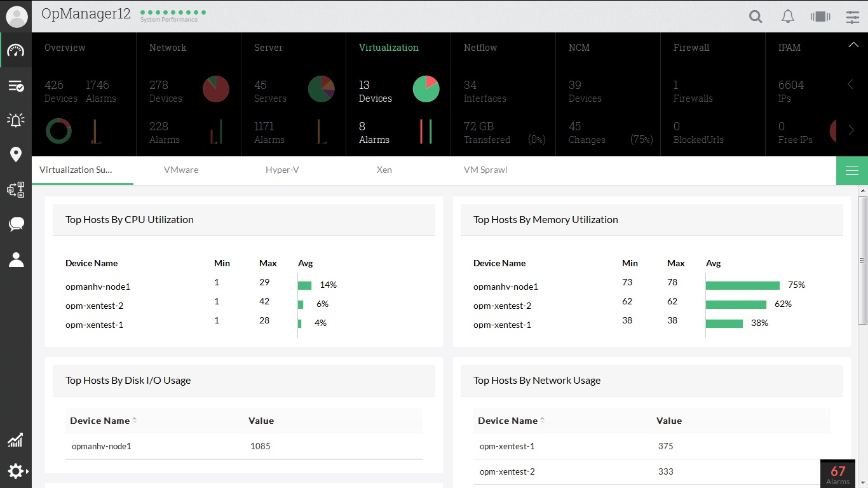Click the OpManager12 product title
The height and width of the screenshot is (488, 868).
coord(86,14)
